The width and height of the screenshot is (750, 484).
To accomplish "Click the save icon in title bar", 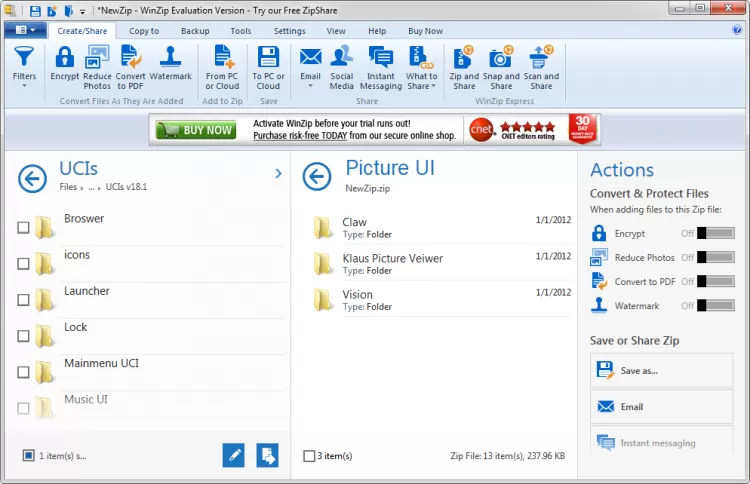I will click(35, 11).
